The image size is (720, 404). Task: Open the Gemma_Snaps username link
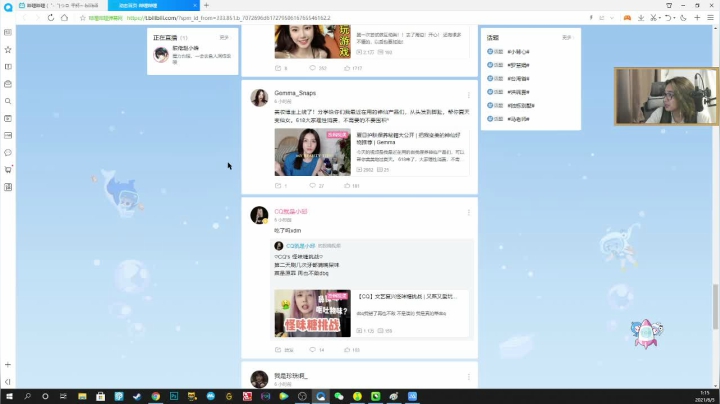(x=295, y=93)
